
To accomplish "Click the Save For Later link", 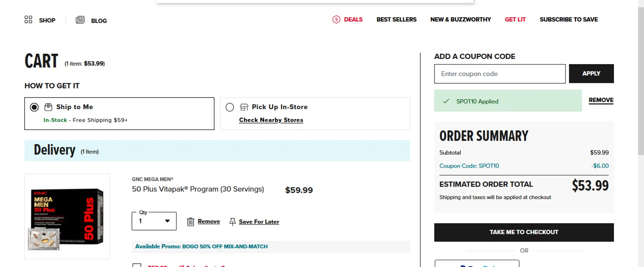I will click(x=259, y=222).
